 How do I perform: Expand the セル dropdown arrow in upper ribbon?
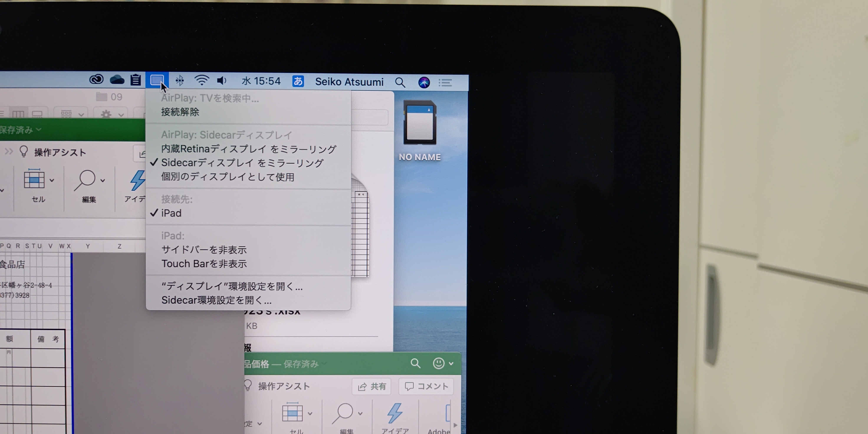pyautogui.click(x=52, y=180)
